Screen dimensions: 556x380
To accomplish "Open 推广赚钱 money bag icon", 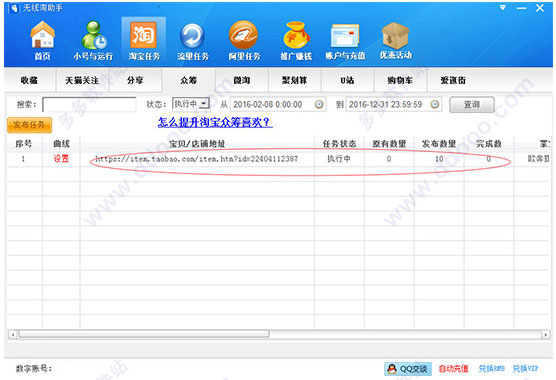I will (x=296, y=40).
